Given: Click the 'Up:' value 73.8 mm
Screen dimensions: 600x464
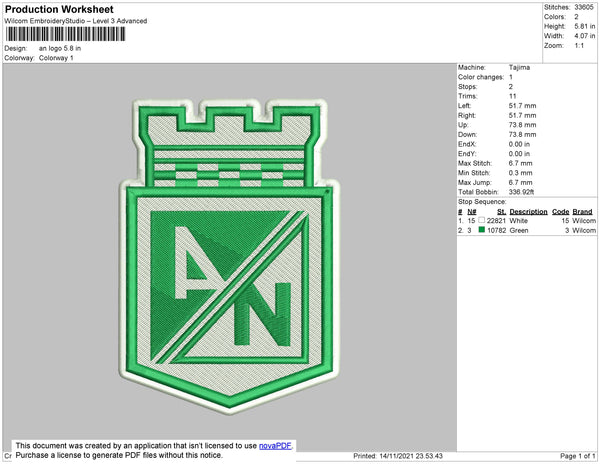Looking at the screenshot, I should (x=522, y=125).
